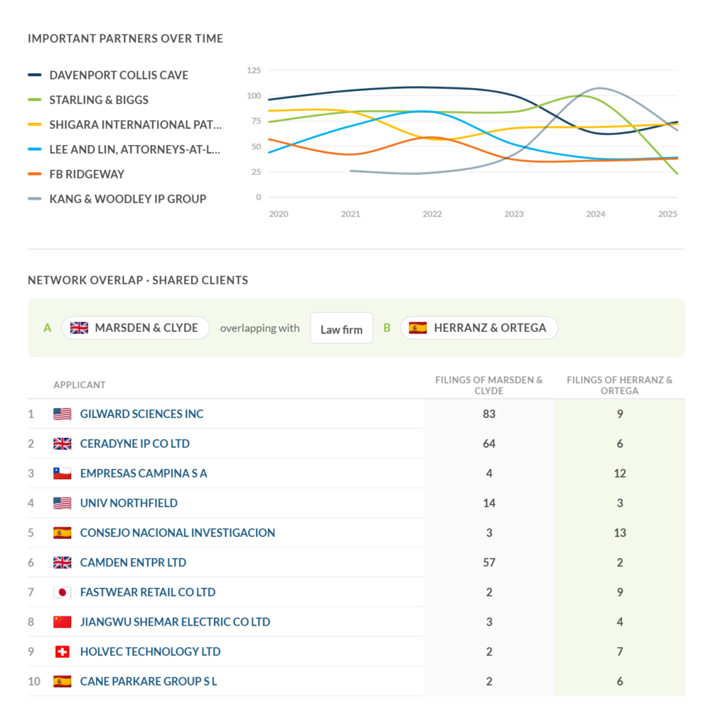Click the FB Ridgeway orange legend swatch
This screenshot has width=713, height=728.
click(x=35, y=174)
